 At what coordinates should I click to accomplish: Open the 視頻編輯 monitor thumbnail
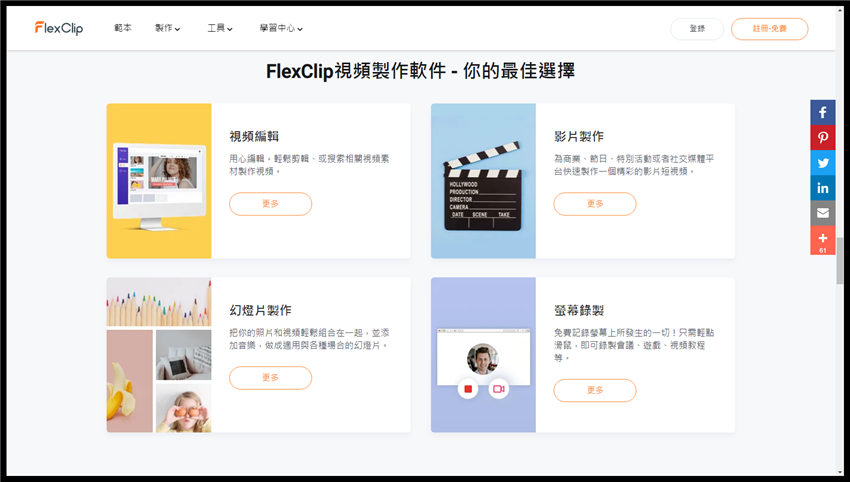159,181
